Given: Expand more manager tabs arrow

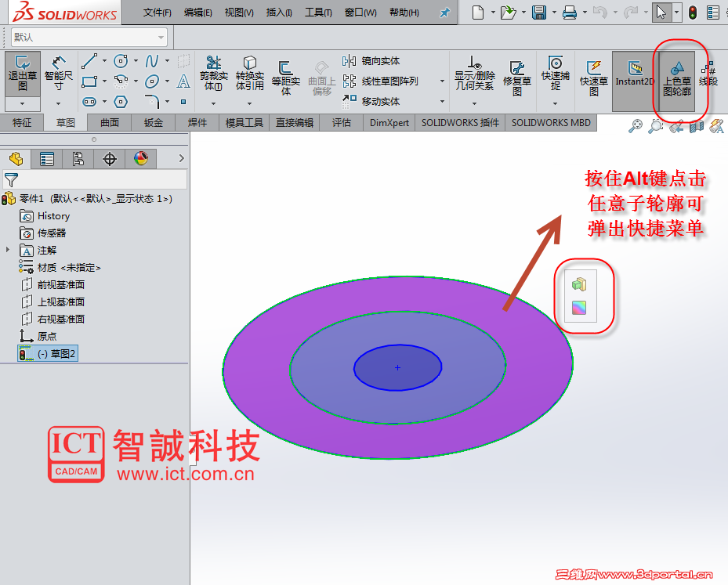Looking at the screenshot, I should 182,159.
